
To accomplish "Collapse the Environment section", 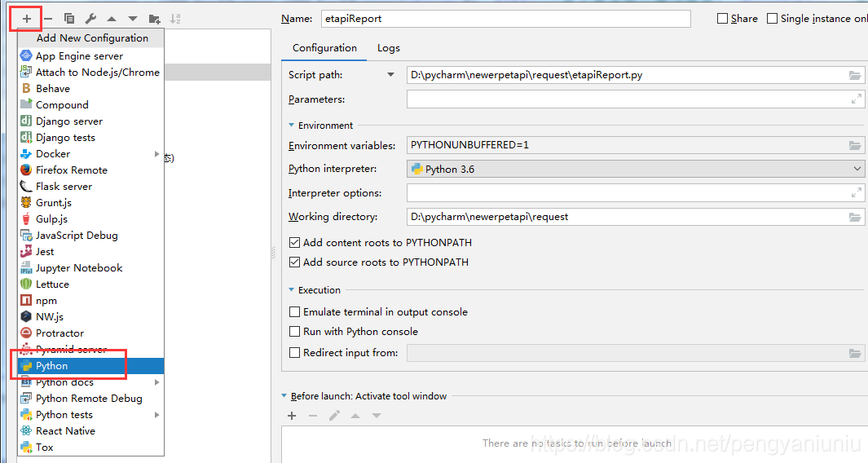I will pyautogui.click(x=292, y=126).
